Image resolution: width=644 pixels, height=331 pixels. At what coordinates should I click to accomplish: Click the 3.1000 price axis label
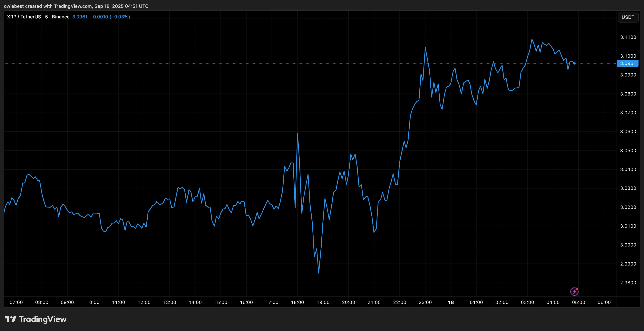pos(628,56)
